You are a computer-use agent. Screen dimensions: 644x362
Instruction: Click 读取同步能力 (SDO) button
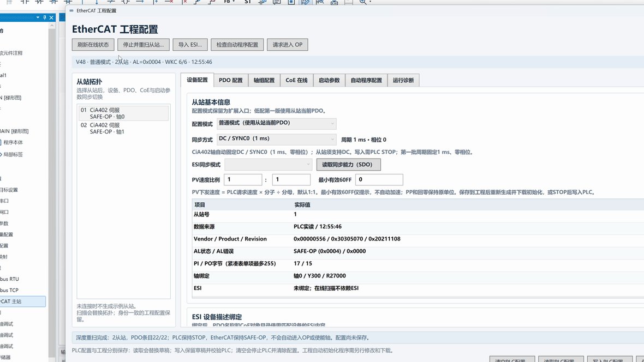pyautogui.click(x=348, y=165)
